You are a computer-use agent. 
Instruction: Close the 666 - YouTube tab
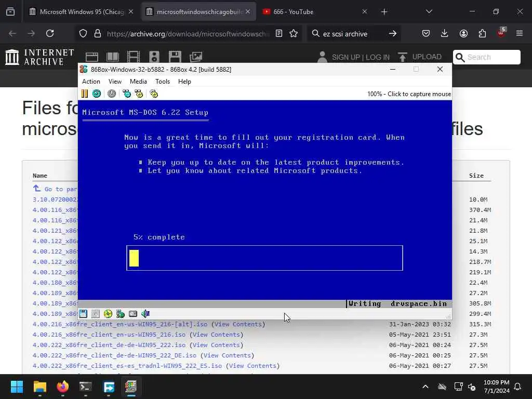point(365,11)
